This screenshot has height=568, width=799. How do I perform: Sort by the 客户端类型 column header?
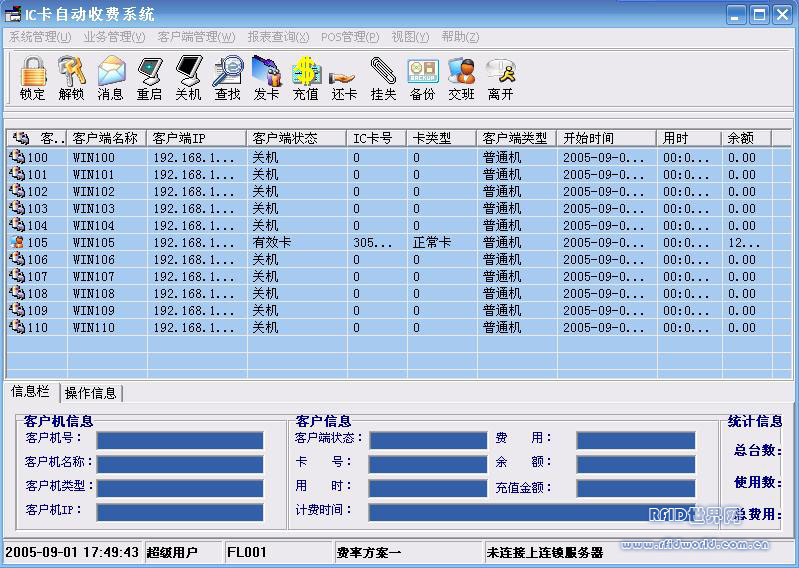point(517,138)
